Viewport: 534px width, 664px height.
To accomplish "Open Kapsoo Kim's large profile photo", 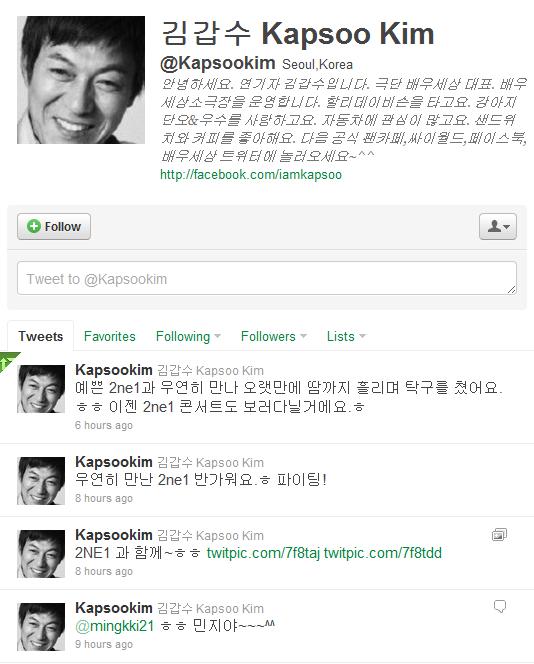I will [x=81, y=80].
